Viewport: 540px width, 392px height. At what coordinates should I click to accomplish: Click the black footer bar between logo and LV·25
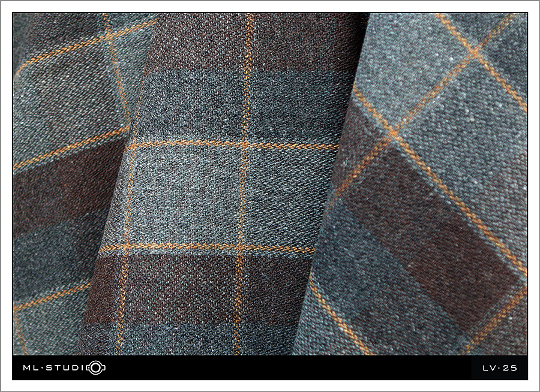[288, 367]
